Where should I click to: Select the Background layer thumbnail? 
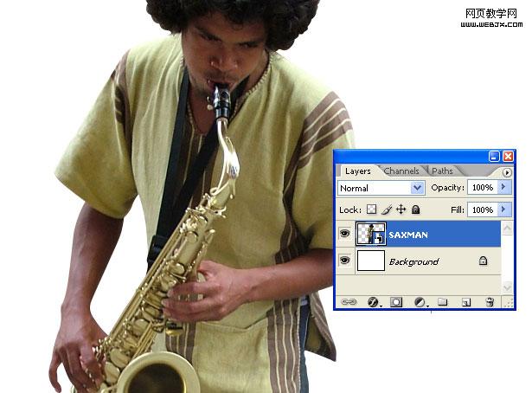[x=371, y=261]
